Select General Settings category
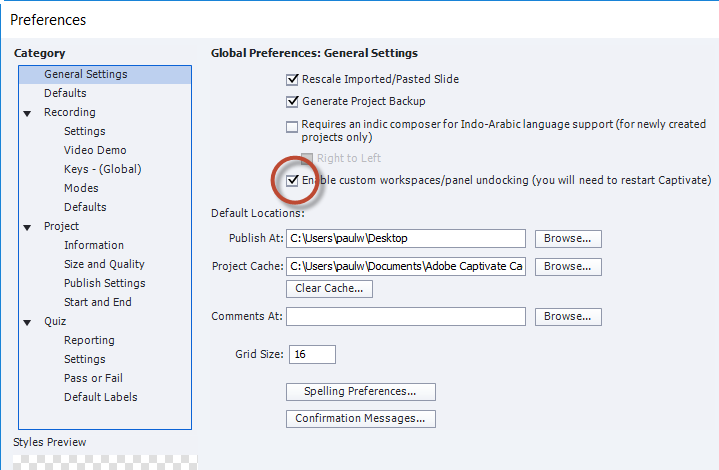The height and width of the screenshot is (470, 719). click(85, 74)
